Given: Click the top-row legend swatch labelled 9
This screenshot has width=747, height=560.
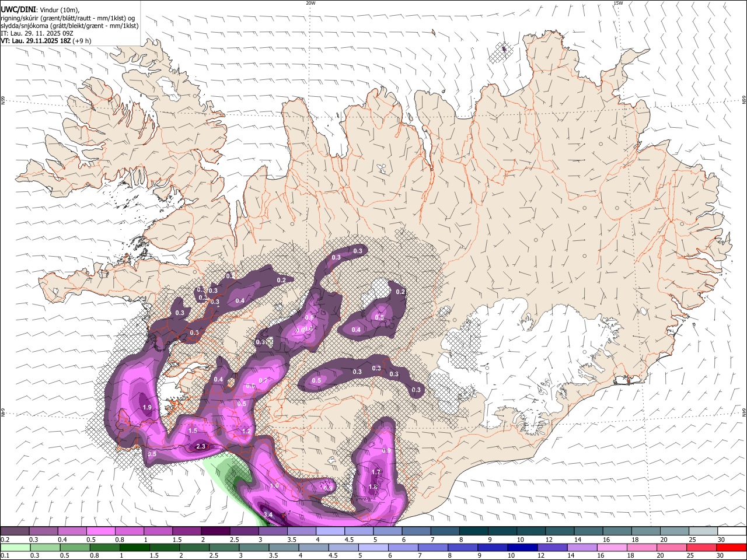Looking at the screenshot, I should tap(501, 531).
